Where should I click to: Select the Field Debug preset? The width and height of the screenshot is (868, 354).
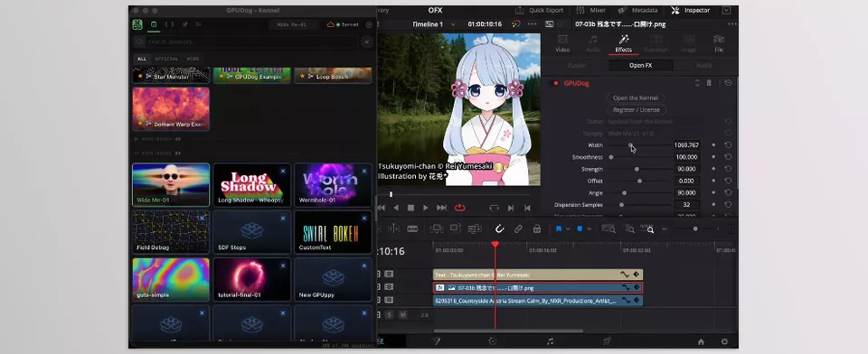pyautogui.click(x=171, y=232)
